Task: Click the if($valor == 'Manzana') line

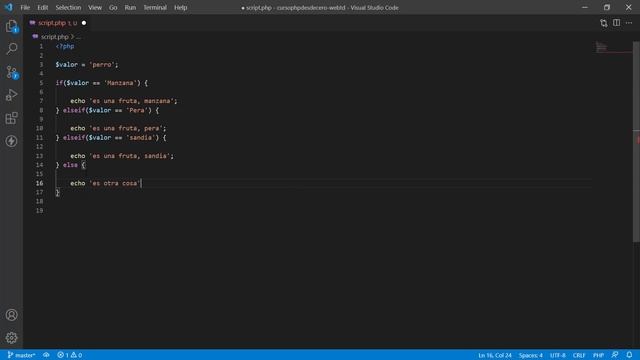Action: tap(102, 83)
